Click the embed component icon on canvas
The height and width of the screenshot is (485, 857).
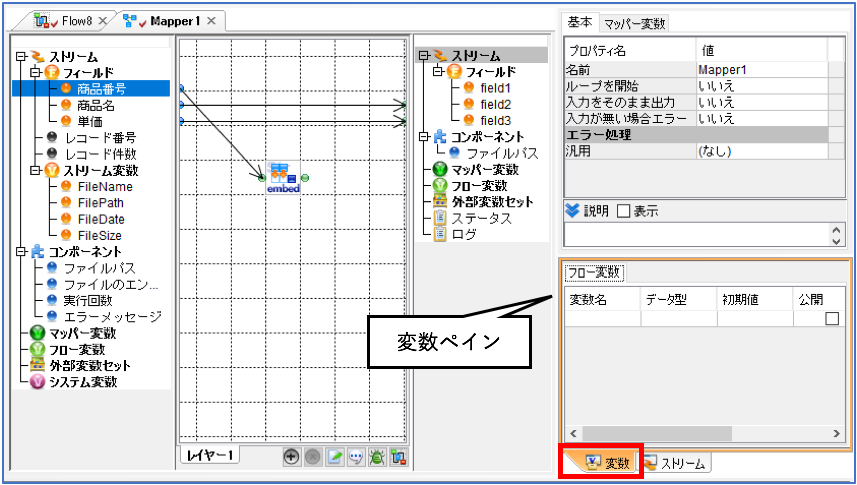click(x=283, y=177)
